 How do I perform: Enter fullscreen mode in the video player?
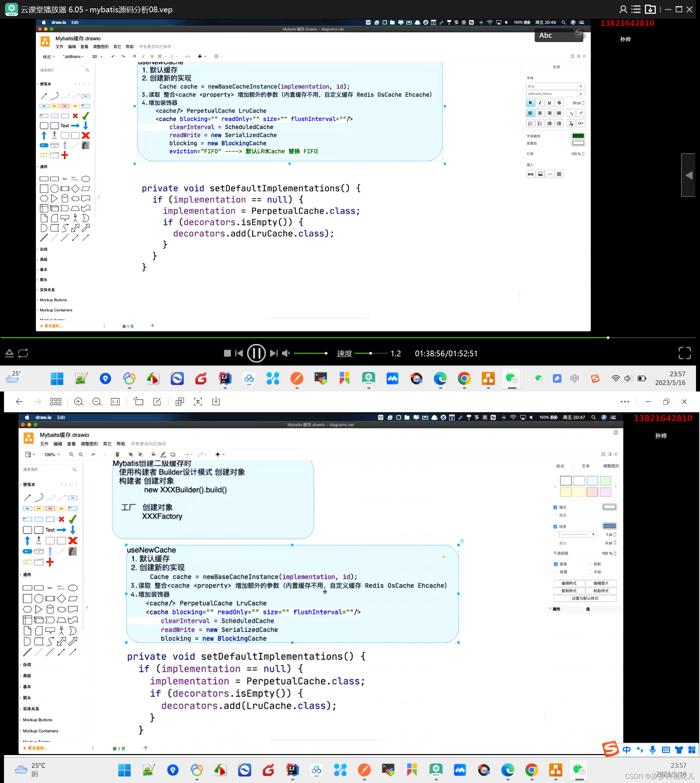point(685,353)
